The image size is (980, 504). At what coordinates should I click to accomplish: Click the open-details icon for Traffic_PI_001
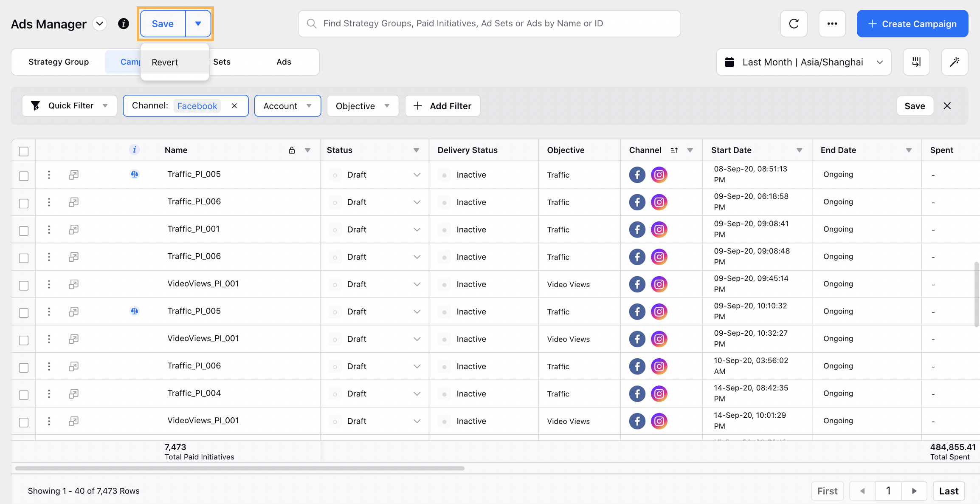coord(73,229)
